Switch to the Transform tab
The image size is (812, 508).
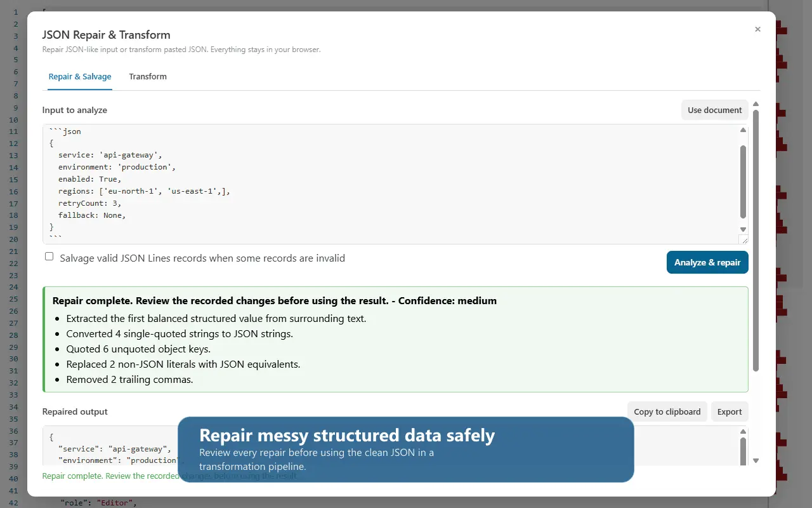(x=148, y=77)
